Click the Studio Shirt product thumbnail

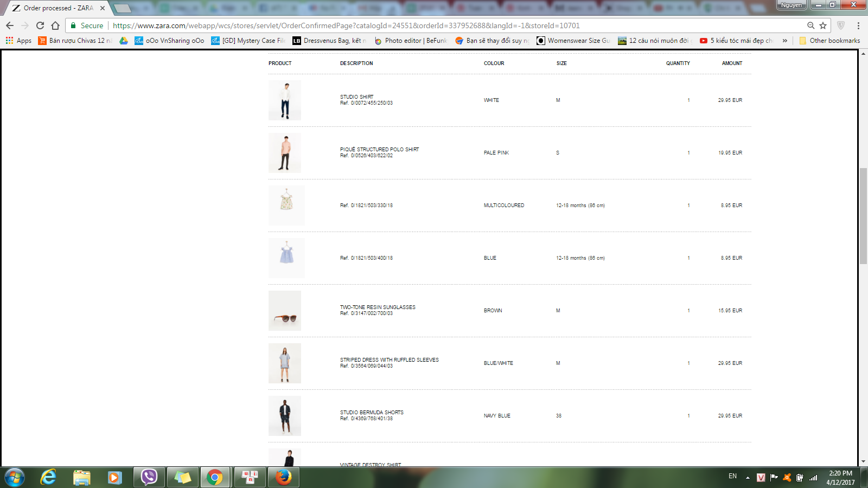(285, 100)
